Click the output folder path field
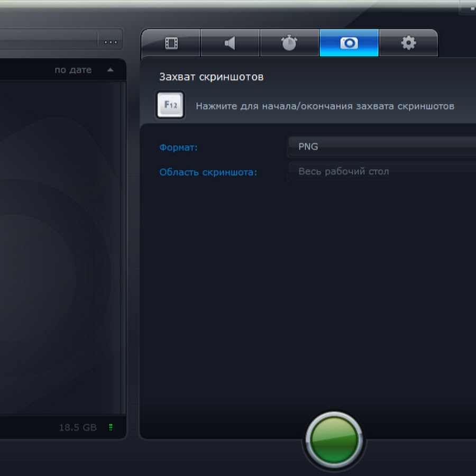 [x=48, y=41]
